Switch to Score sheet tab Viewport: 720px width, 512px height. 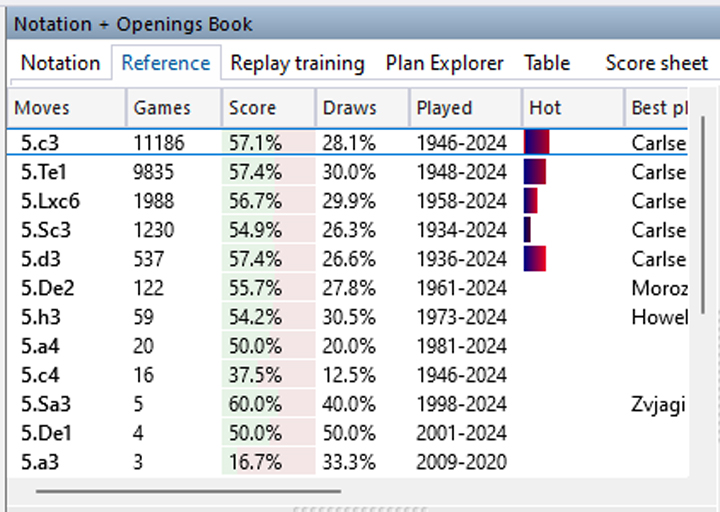pyautogui.click(x=656, y=63)
